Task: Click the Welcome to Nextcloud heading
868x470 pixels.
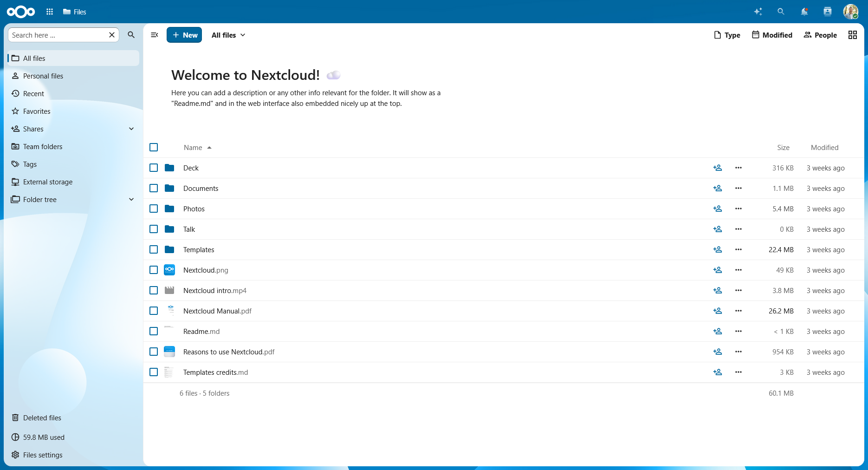Action: (246, 75)
